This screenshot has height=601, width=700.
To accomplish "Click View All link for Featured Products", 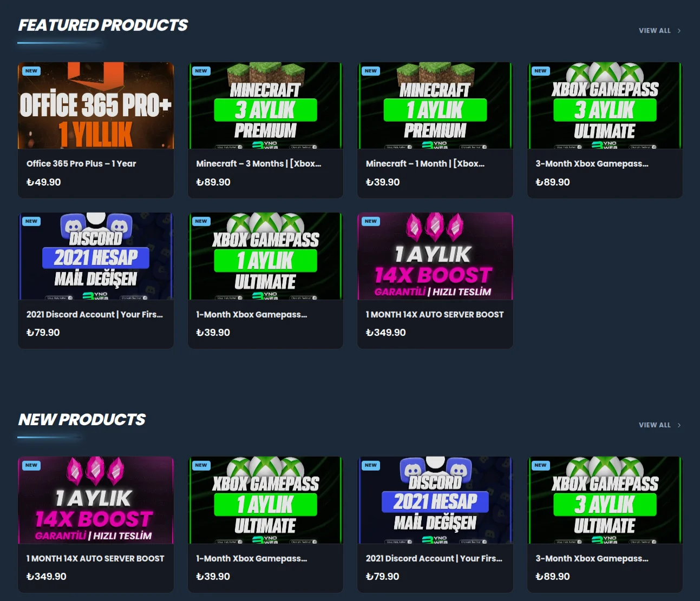I will click(655, 31).
